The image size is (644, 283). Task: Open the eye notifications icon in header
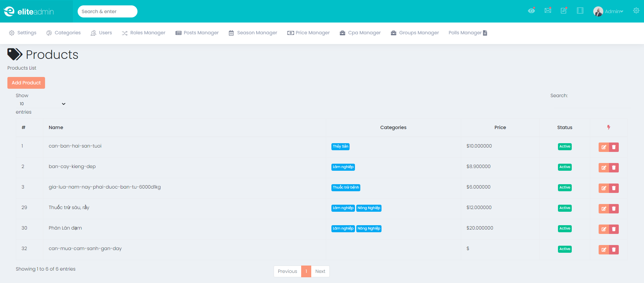pos(531,10)
